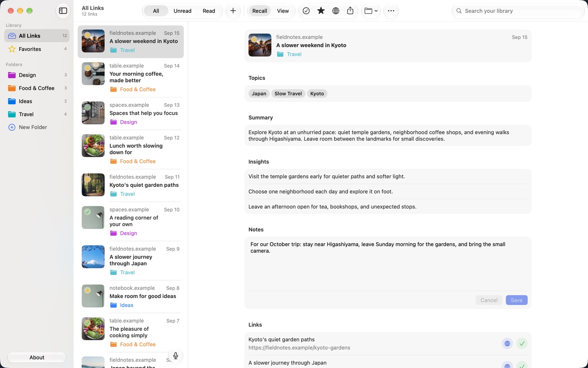This screenshot has height=368, width=588.
Task: Save the note
Action: tap(517, 300)
